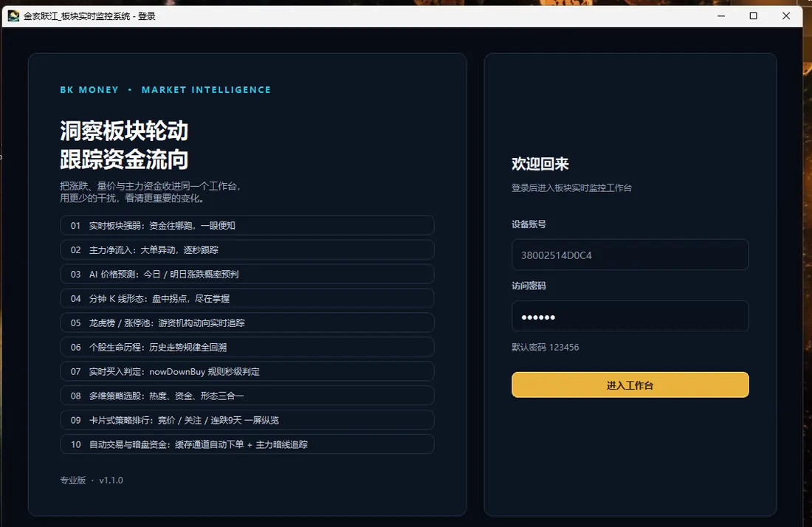The image size is (812, 527).
Task: Select feature row 05 龙虎榜 / 涨停池
Action: (247, 323)
